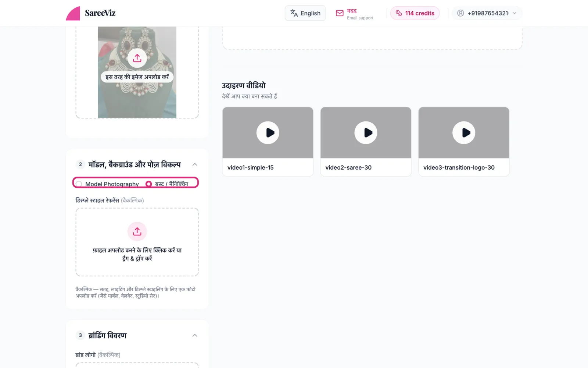Open the मदद Email support link
Image resolution: width=588 pixels, height=368 pixels.
pos(355,14)
